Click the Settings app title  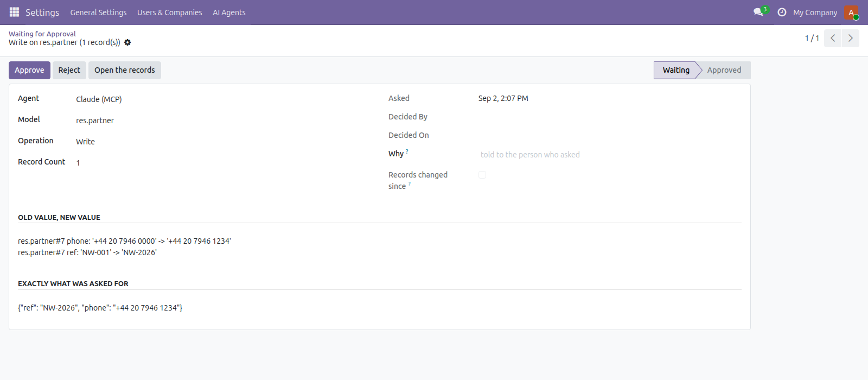coord(42,12)
